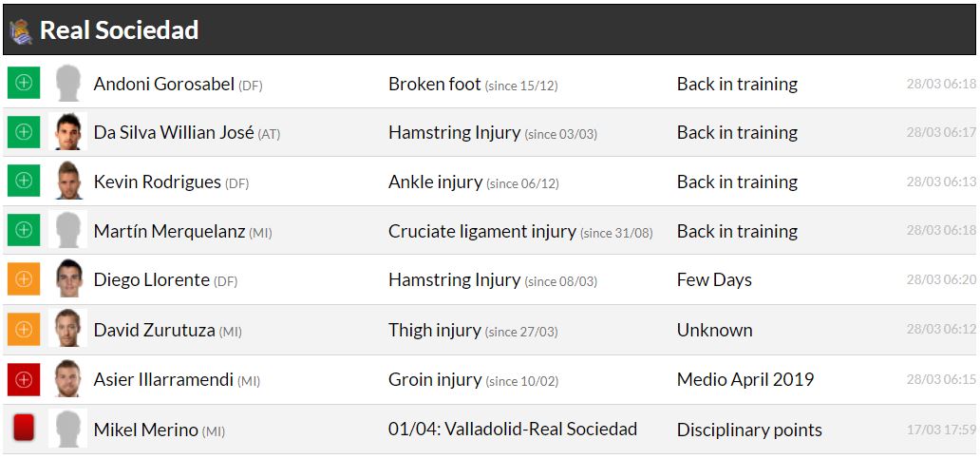The image size is (980, 459).
Task: Click the Valladolid-Real Sociedad match text
Action: 513,429
